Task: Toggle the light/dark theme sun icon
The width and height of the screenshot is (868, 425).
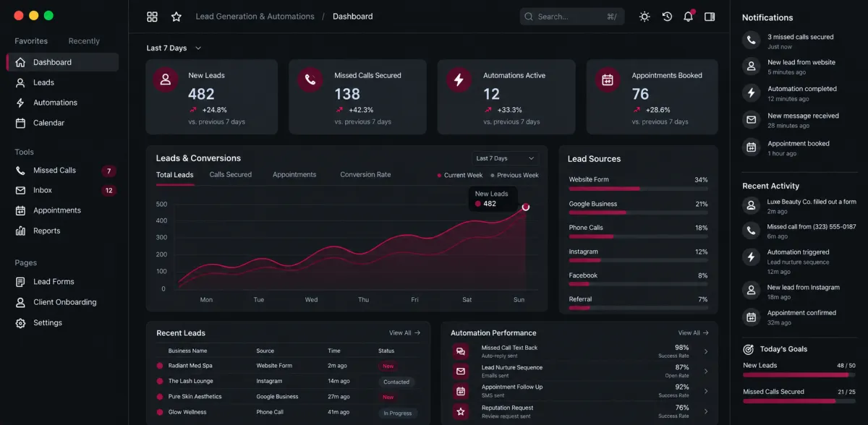Action: click(x=644, y=17)
